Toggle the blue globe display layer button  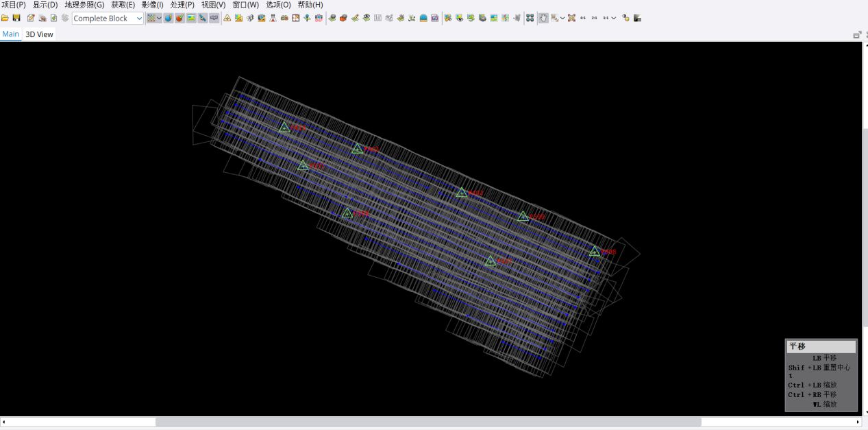168,19
